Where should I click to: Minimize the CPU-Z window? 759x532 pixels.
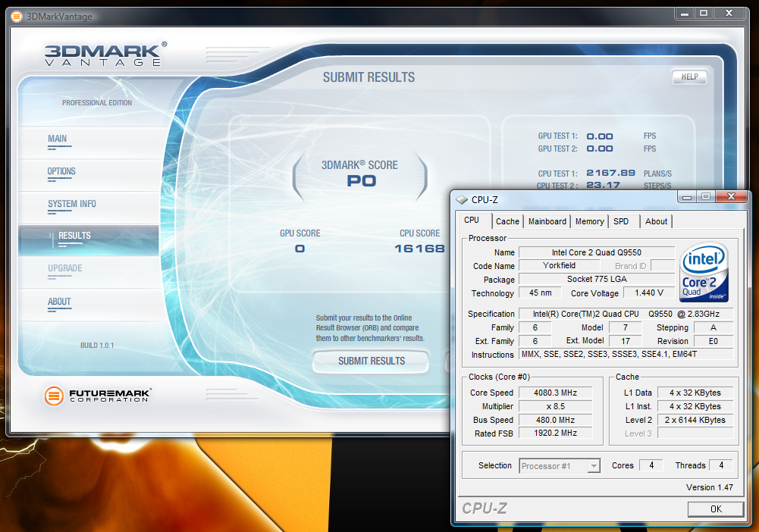point(687,196)
